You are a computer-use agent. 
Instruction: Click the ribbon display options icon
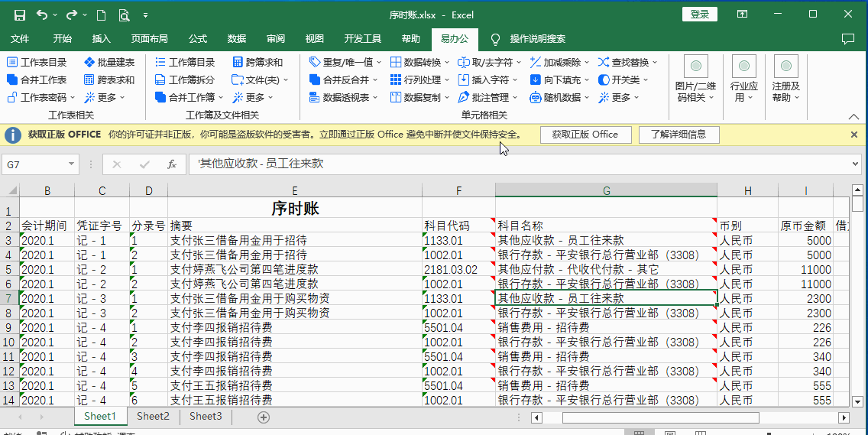tap(743, 15)
